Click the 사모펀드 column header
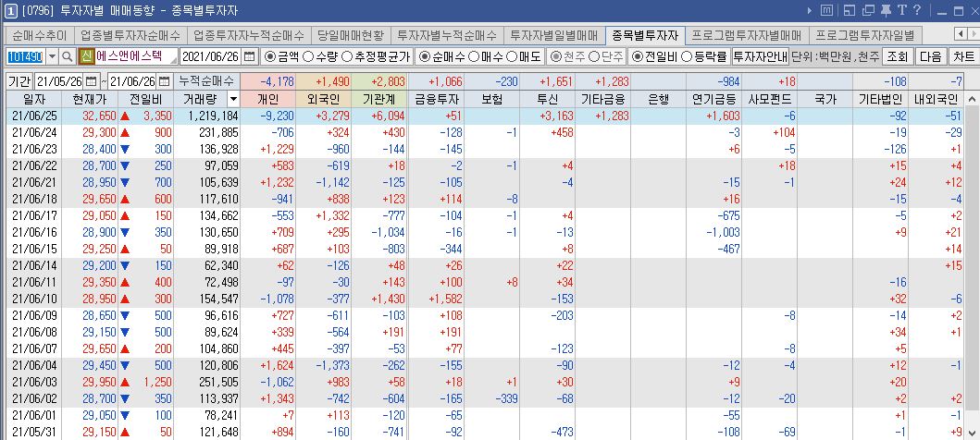This screenshot has width=980, height=440. click(x=770, y=99)
